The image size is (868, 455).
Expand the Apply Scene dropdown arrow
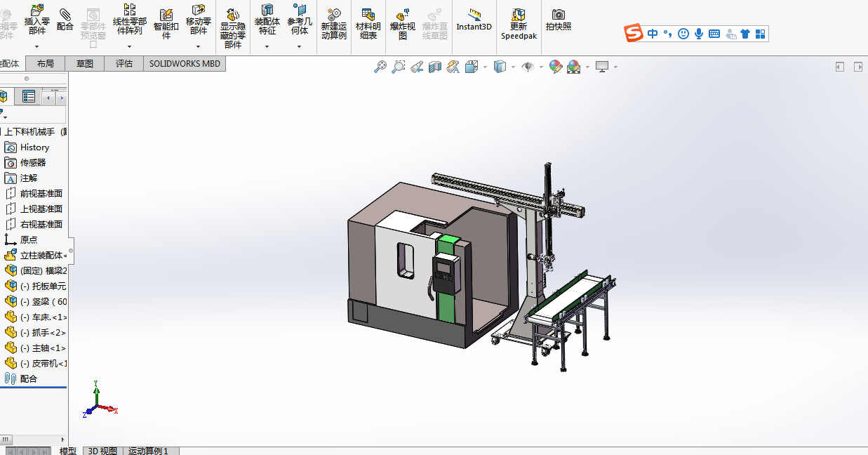click(x=587, y=67)
